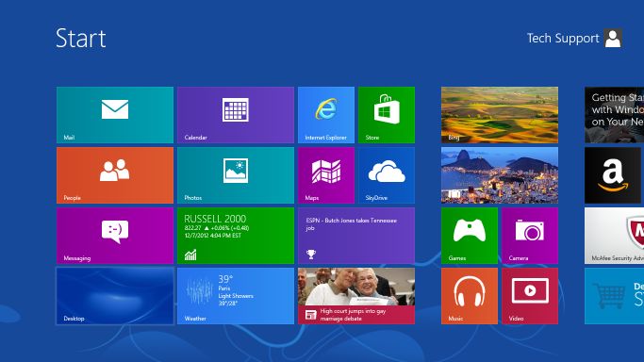Open the RUSSELL 2000 finance tile
This screenshot has width=644, height=362.
236,236
